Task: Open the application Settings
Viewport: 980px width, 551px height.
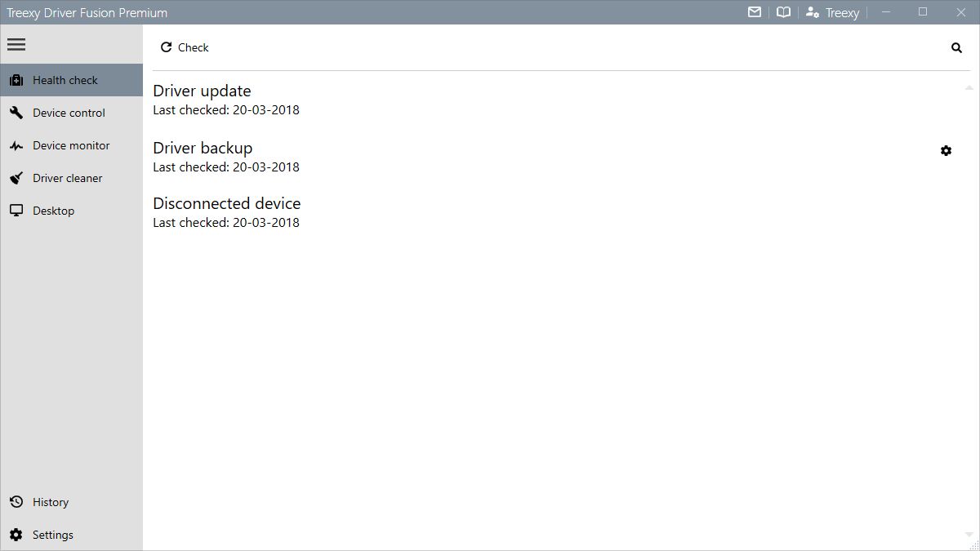Action: [52, 534]
